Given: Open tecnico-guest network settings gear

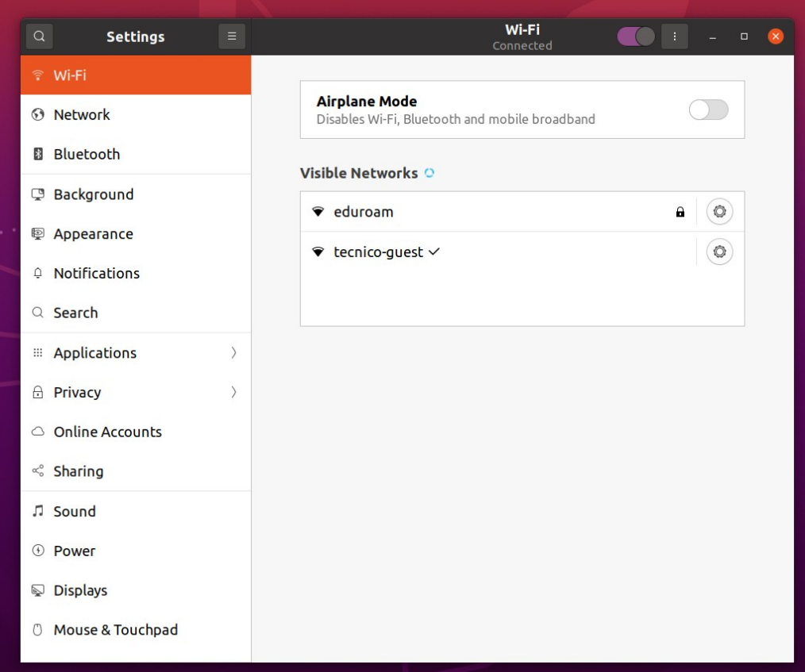Looking at the screenshot, I should 719,252.
